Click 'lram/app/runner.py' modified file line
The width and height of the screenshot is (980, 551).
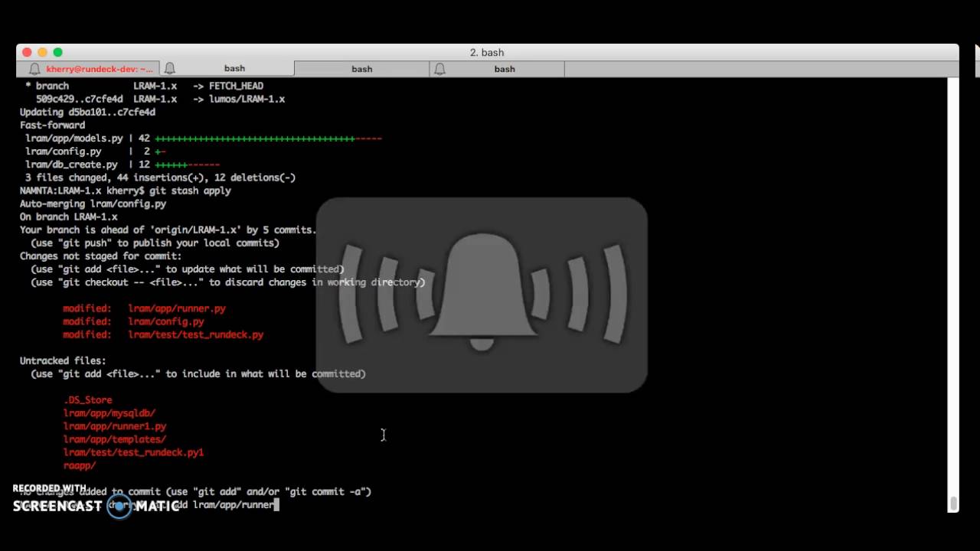click(144, 308)
